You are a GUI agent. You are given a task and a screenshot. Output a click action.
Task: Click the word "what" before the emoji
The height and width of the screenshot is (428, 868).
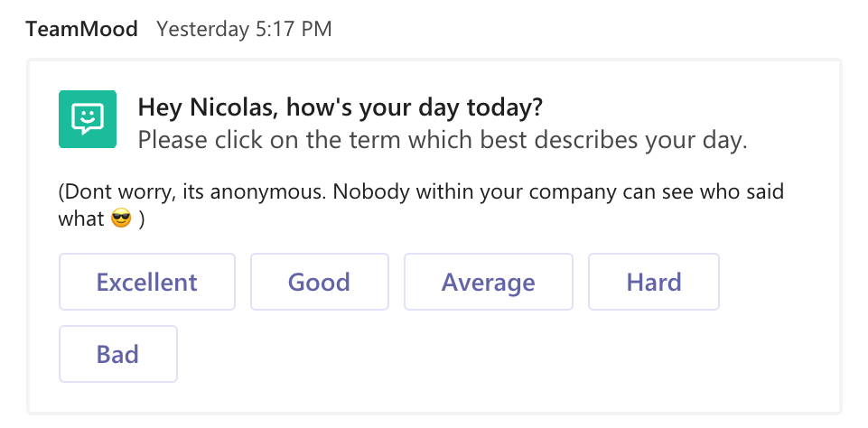pos(81,219)
